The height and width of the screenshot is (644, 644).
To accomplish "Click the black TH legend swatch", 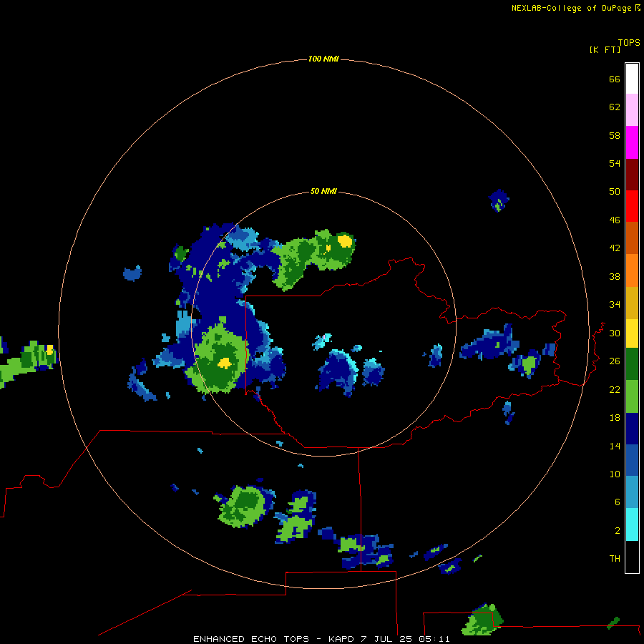I will tap(632, 557).
